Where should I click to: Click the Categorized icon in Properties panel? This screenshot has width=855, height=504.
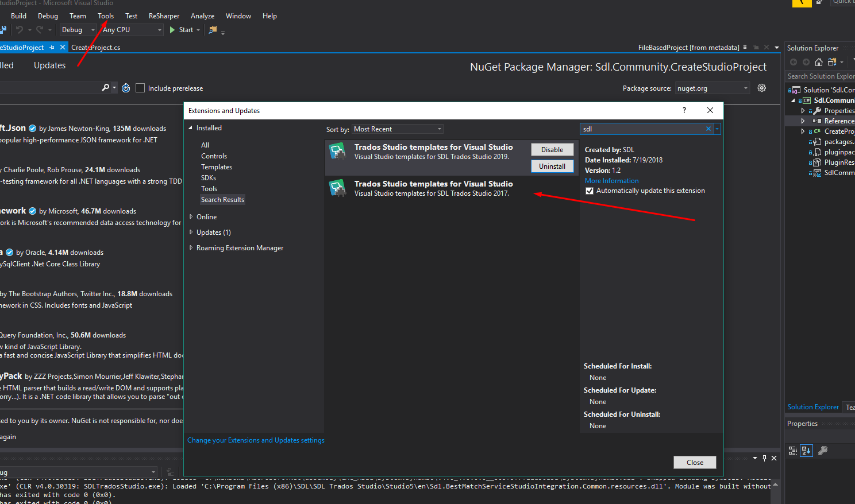tap(793, 451)
